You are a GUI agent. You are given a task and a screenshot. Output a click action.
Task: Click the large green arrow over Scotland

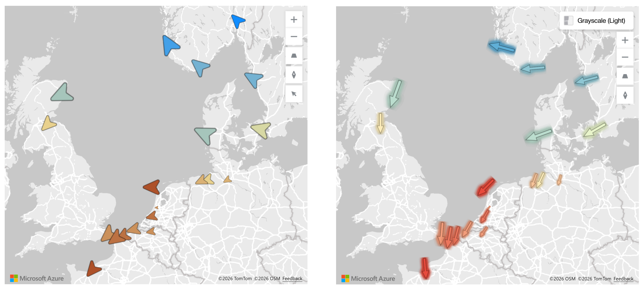[395, 94]
